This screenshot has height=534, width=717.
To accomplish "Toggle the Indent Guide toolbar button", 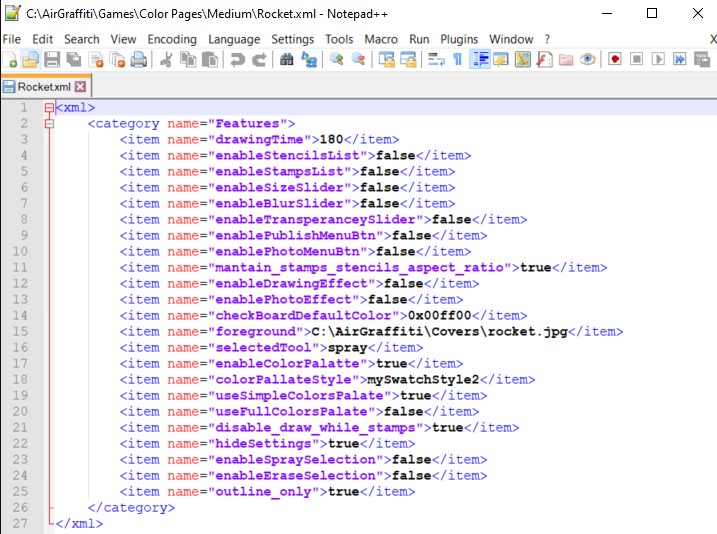I will pos(480,59).
